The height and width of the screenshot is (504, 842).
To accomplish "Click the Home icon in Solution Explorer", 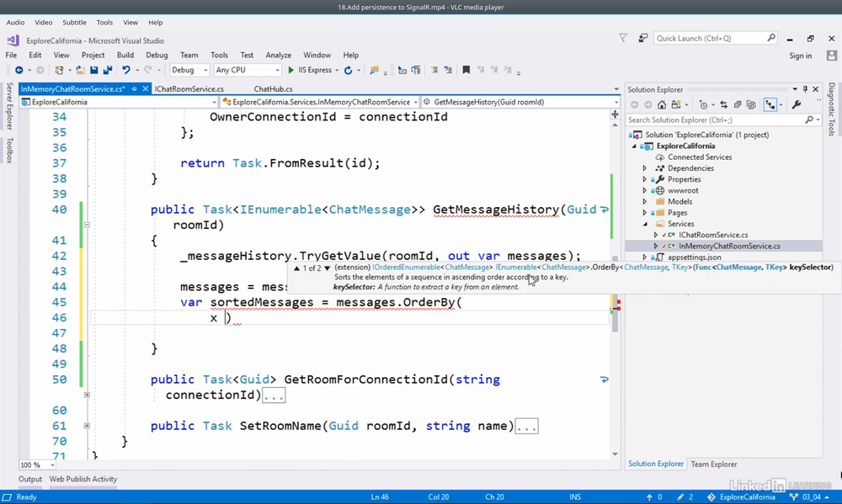I will point(662,104).
